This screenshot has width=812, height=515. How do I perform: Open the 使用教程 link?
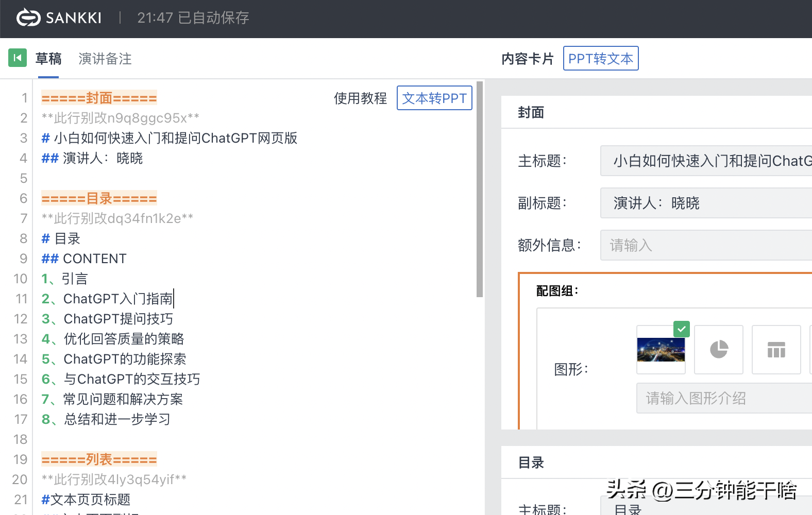tap(361, 98)
